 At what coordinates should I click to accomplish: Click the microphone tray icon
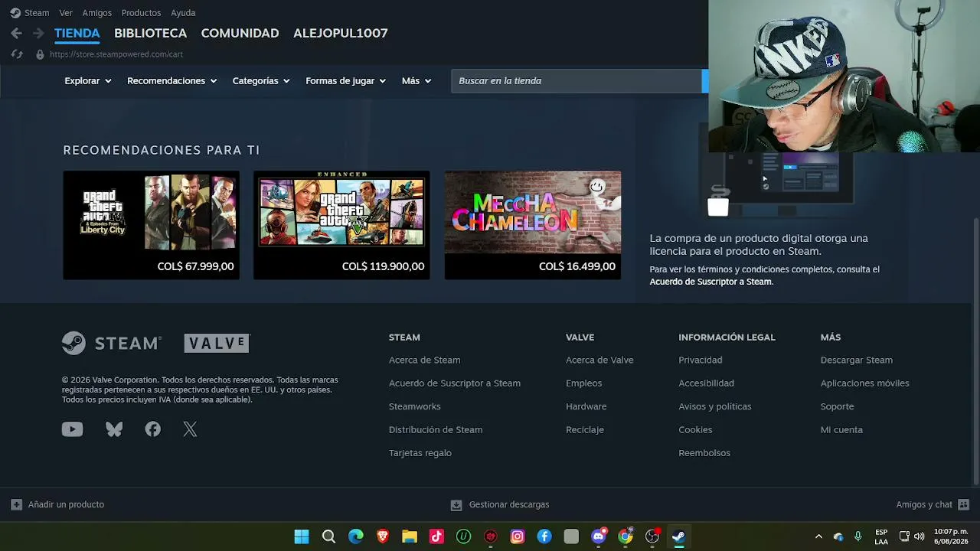point(858,536)
